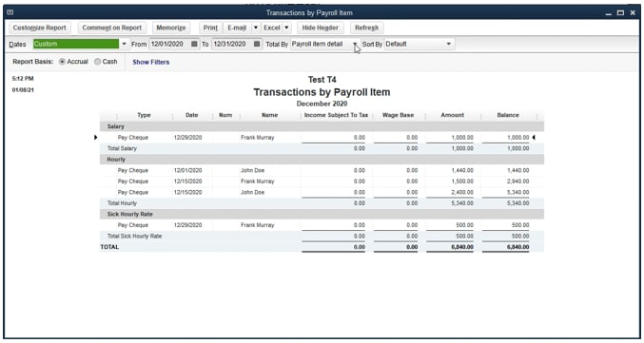Expand the Dates range dropdown
The width and height of the screenshot is (644, 343).
(x=124, y=44)
